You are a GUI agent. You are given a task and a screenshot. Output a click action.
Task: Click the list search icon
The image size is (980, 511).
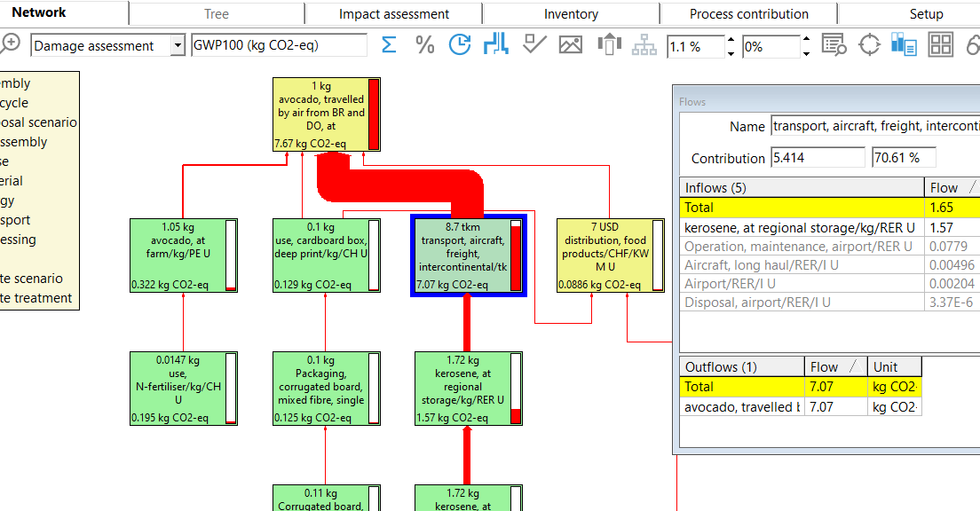click(x=834, y=45)
